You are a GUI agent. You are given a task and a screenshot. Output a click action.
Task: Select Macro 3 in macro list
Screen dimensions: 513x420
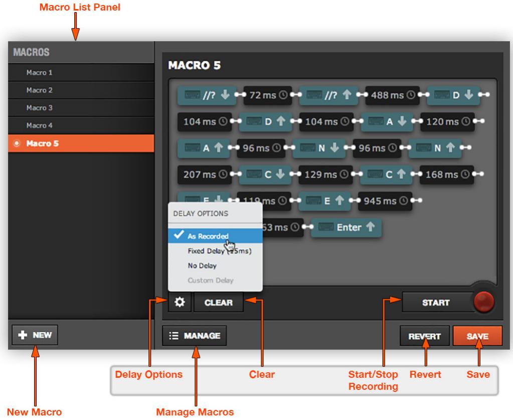point(81,108)
